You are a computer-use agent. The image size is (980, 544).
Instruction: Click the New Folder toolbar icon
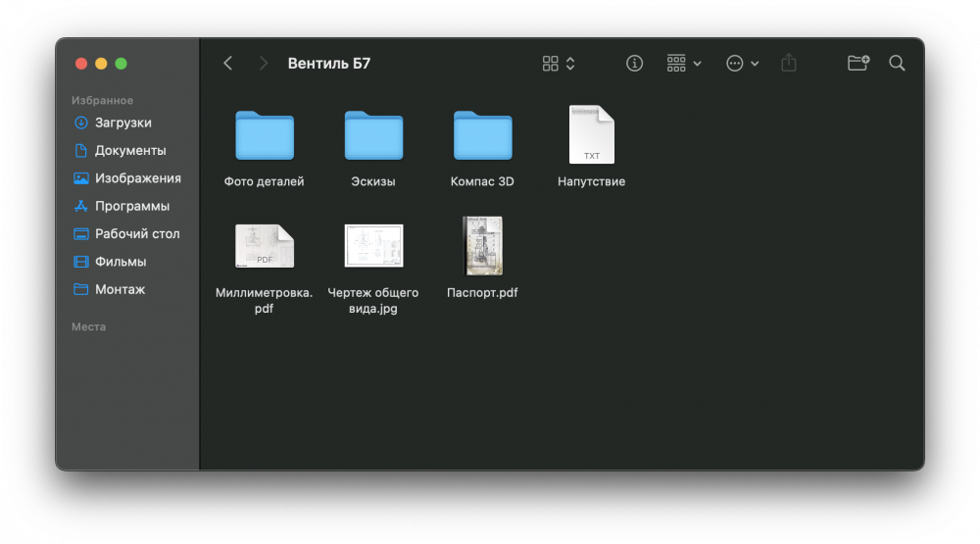[858, 64]
